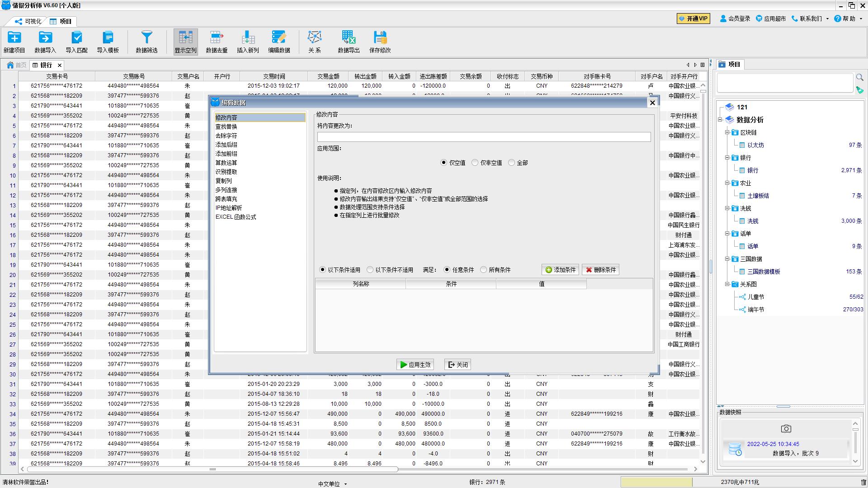Screen dimensions: 868x488
Task: Click the tab list icon beside tab arrows
Action: [703, 65]
